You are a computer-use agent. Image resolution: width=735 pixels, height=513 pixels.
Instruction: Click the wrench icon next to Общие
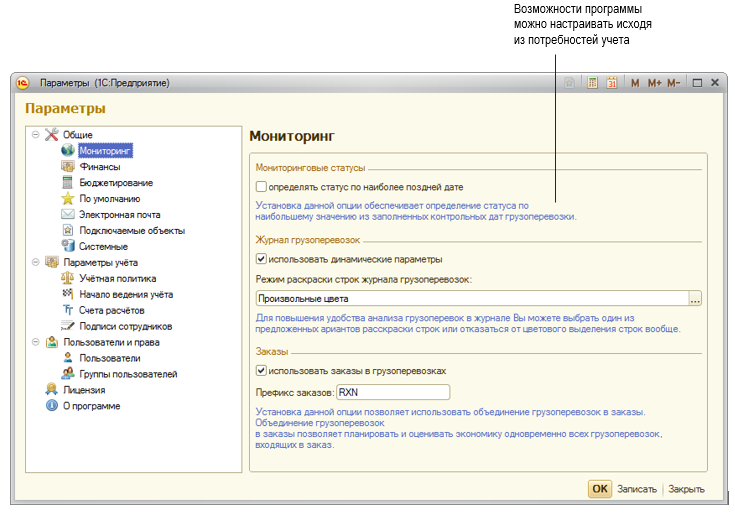52,135
